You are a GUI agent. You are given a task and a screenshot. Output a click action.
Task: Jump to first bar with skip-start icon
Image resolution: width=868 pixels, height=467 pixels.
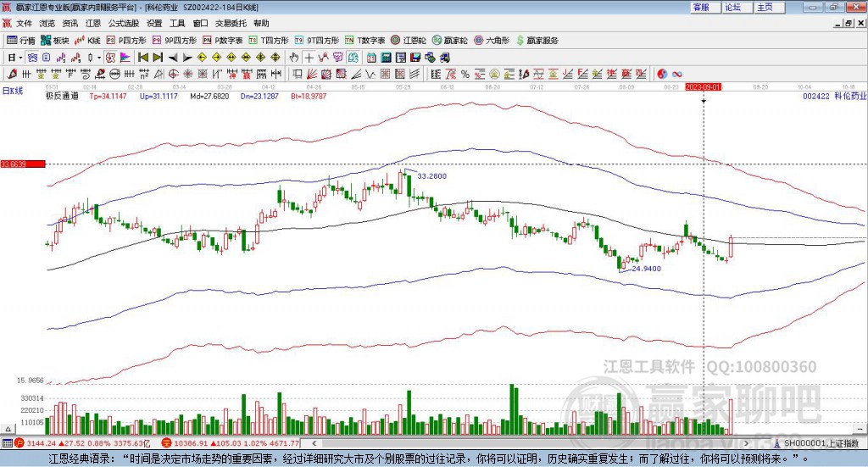click(x=142, y=58)
